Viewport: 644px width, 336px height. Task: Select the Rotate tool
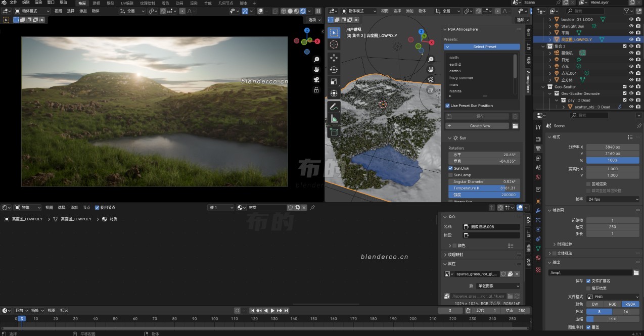(334, 70)
